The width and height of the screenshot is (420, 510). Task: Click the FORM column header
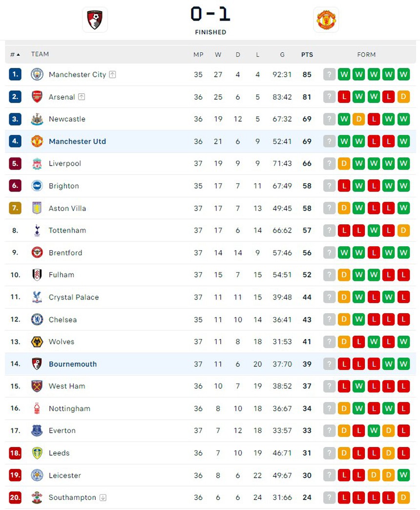(366, 55)
